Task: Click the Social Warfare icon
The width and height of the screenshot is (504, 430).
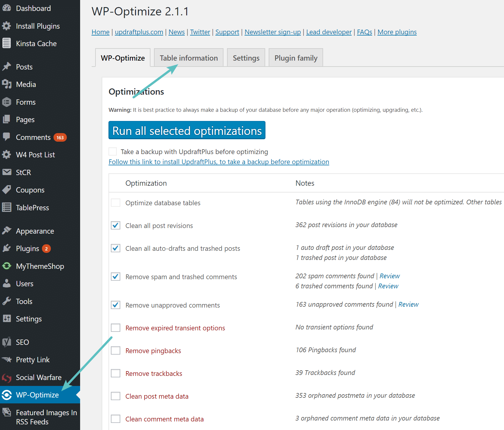Action: coord(7,377)
